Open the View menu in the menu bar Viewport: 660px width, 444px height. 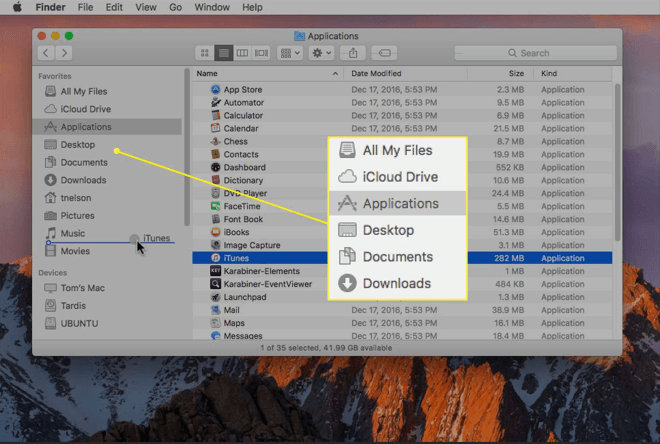click(x=146, y=7)
